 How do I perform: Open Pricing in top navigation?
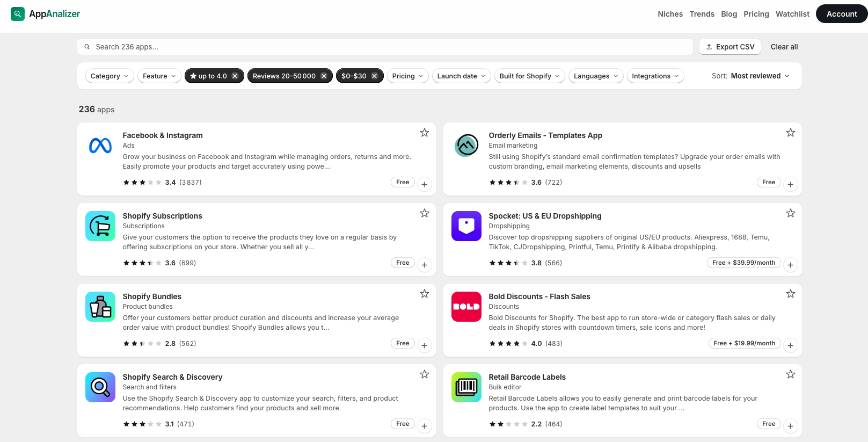(x=756, y=14)
